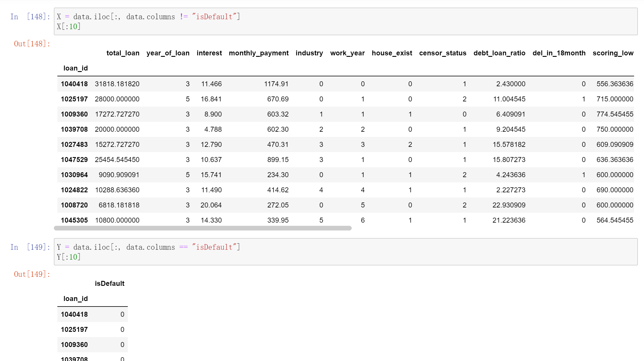Viewport: 644px width, 361px height.
Task: Click the loan_id index label in the X table
Action: point(75,68)
